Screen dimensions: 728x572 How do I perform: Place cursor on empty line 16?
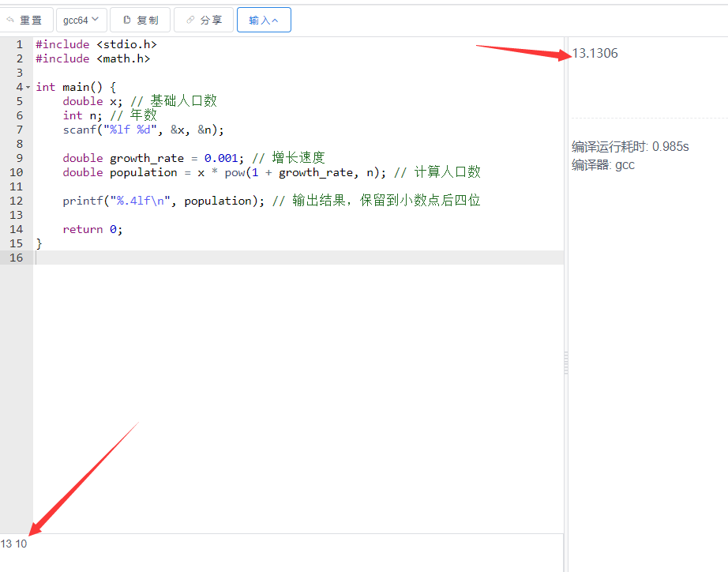pyautogui.click(x=298, y=258)
